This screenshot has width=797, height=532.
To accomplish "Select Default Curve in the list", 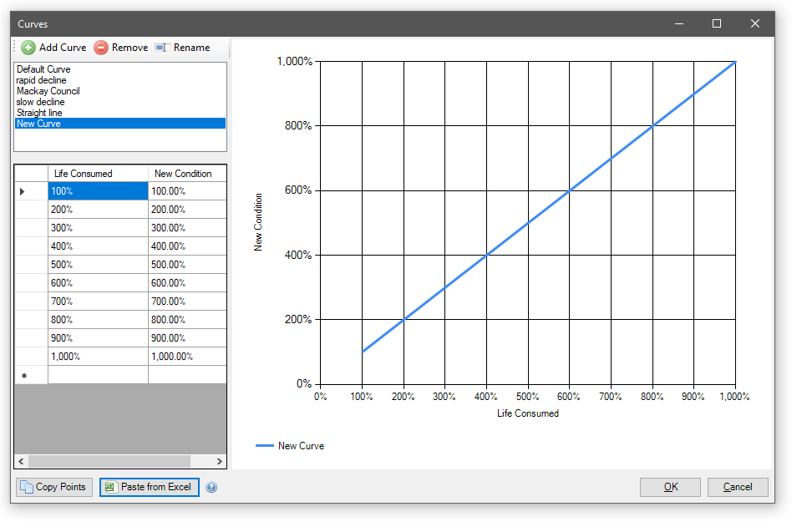I will [43, 69].
